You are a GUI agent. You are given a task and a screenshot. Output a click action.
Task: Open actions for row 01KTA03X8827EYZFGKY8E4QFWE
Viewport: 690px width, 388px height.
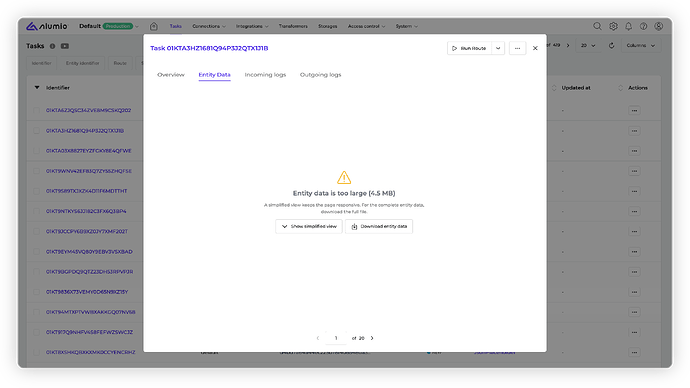pyautogui.click(x=634, y=151)
